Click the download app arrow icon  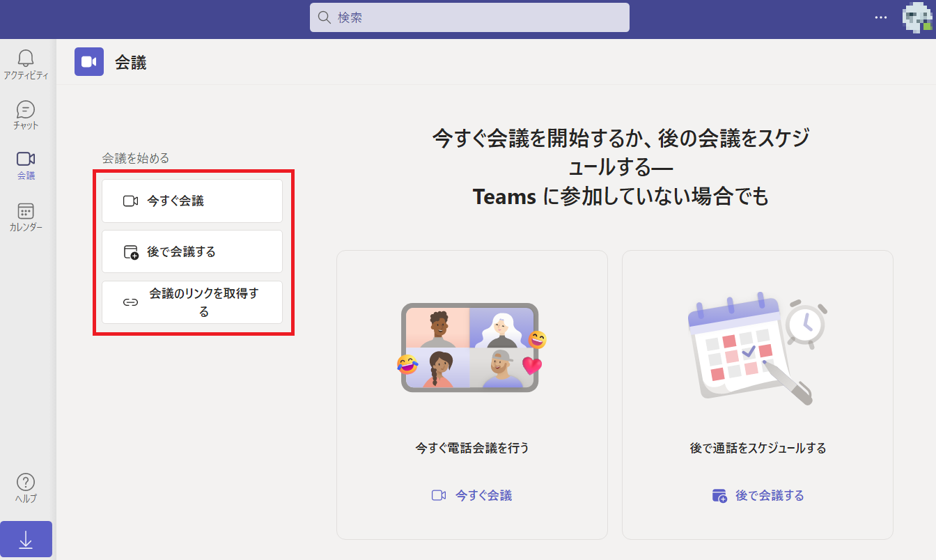(26, 540)
